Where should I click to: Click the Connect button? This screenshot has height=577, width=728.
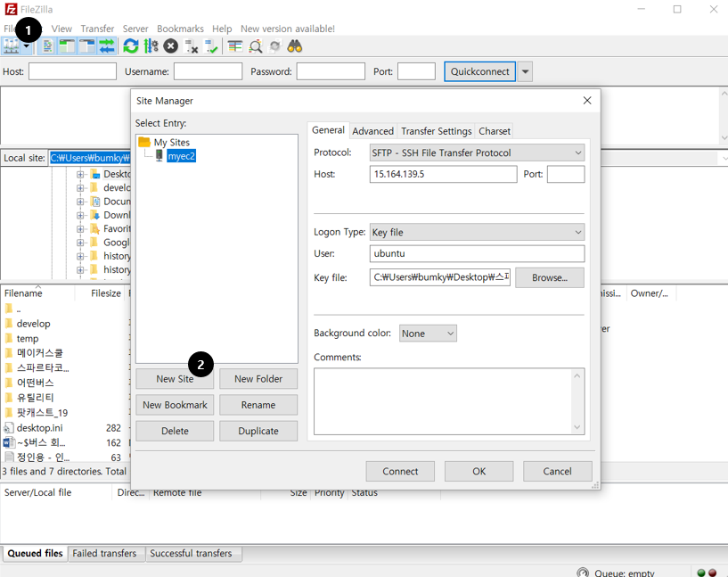400,471
